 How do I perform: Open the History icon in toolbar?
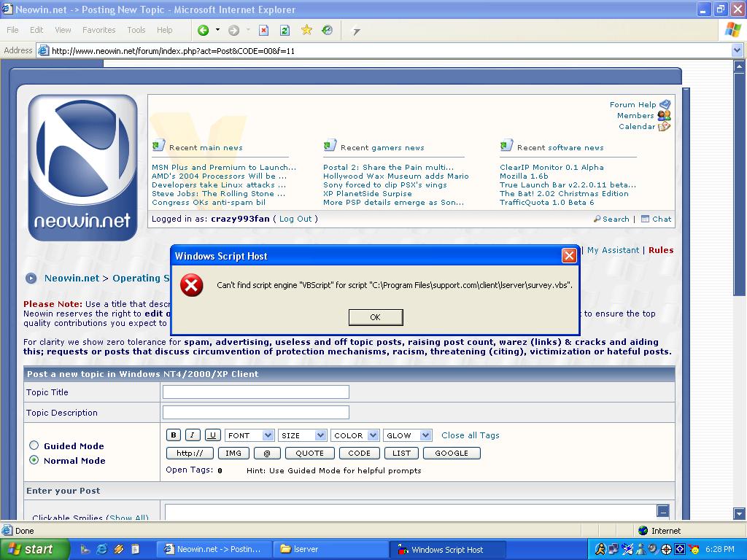(x=328, y=30)
